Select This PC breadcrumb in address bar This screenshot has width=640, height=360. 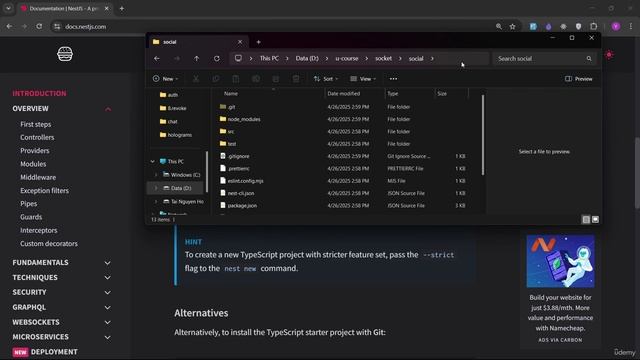tap(269, 58)
